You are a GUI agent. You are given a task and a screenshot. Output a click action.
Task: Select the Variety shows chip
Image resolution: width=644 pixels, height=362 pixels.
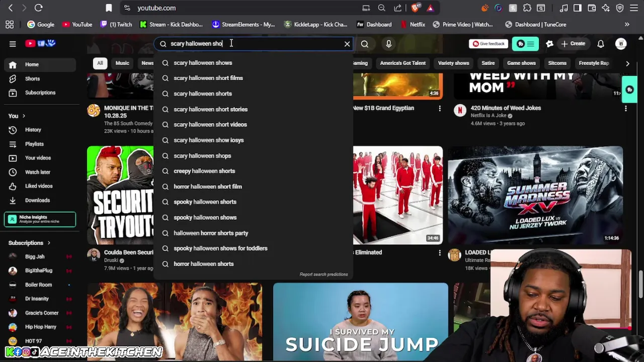pos(453,63)
